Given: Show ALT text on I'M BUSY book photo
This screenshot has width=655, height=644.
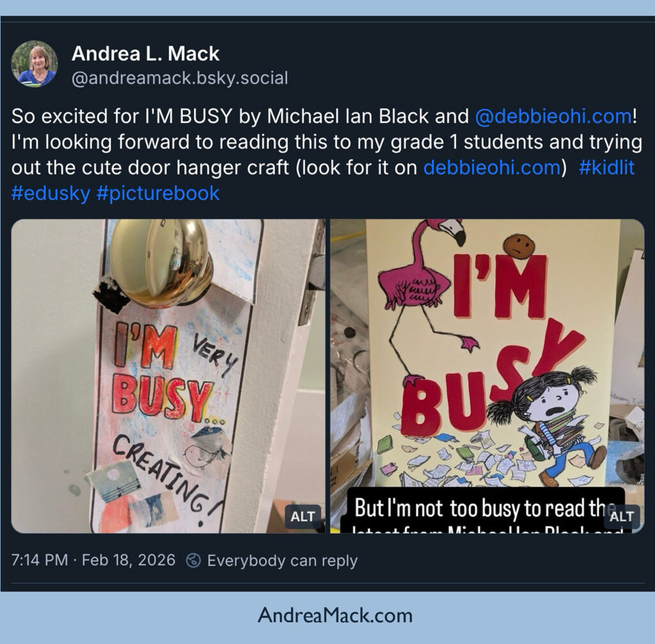Looking at the screenshot, I should 622,517.
